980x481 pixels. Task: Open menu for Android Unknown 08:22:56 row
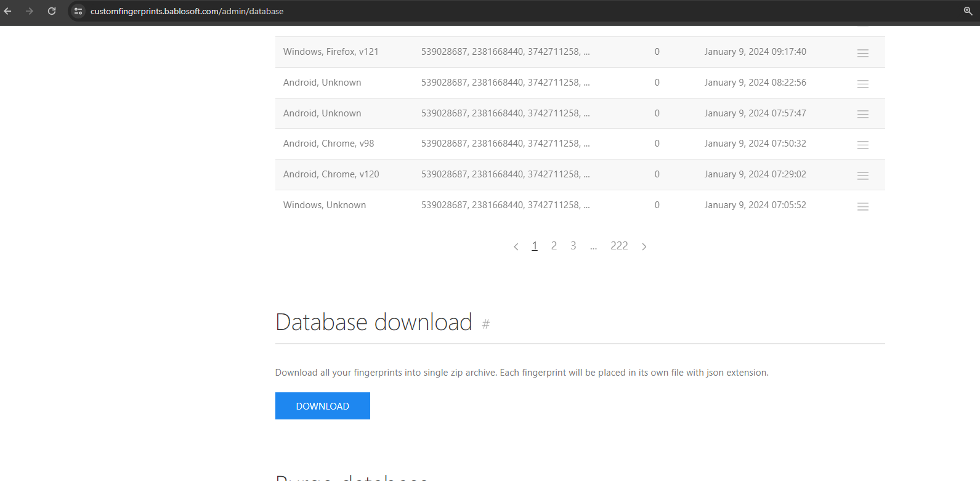(x=862, y=84)
